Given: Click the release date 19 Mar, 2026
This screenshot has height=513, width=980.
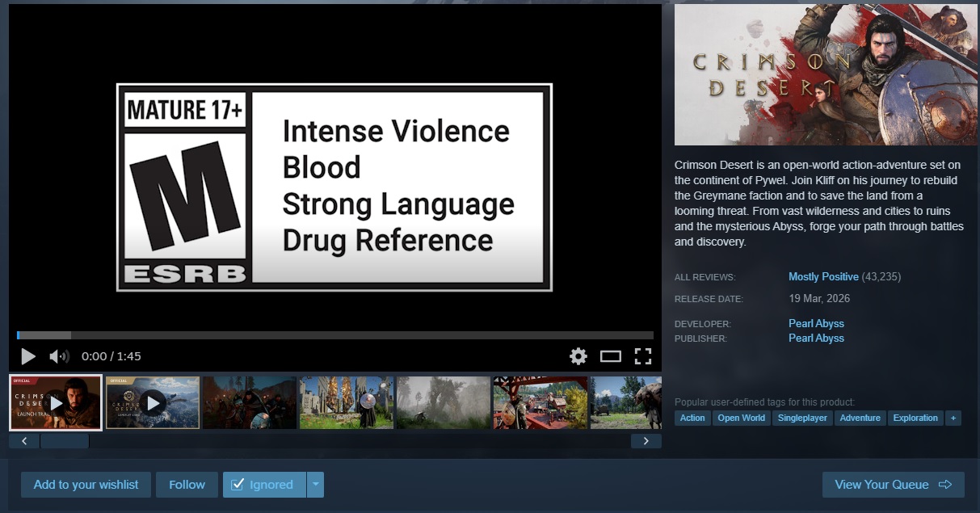Looking at the screenshot, I should pyautogui.click(x=819, y=298).
